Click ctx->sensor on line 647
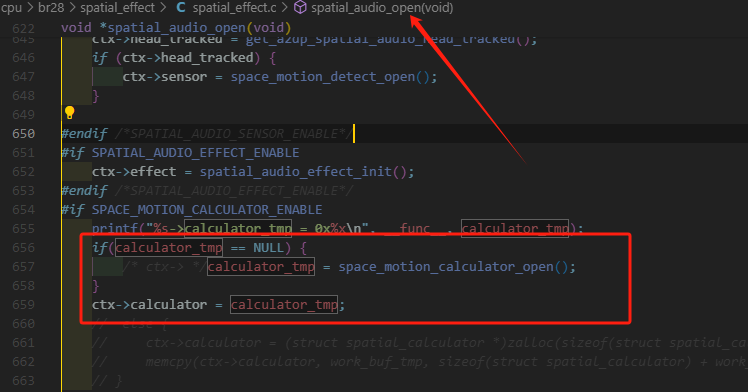This screenshot has width=748, height=392. [165, 77]
